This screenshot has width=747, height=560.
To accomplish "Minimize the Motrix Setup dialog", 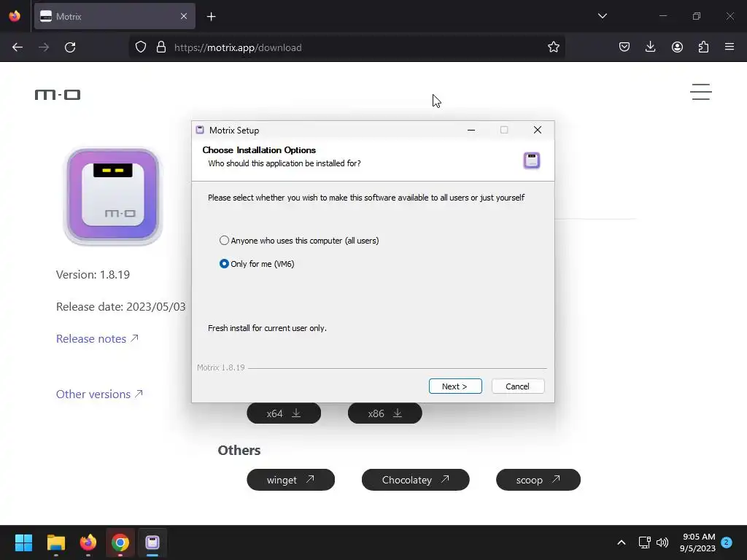I will point(471,130).
